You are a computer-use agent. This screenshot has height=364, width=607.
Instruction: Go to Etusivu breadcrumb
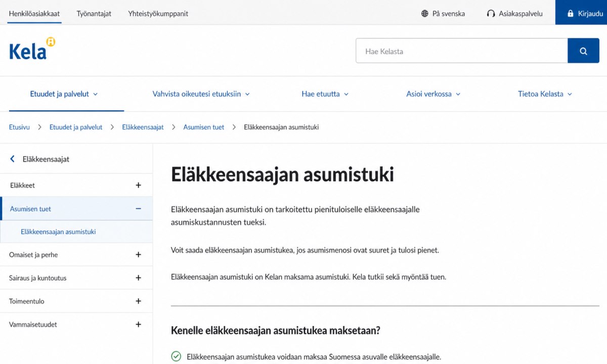[x=19, y=127]
